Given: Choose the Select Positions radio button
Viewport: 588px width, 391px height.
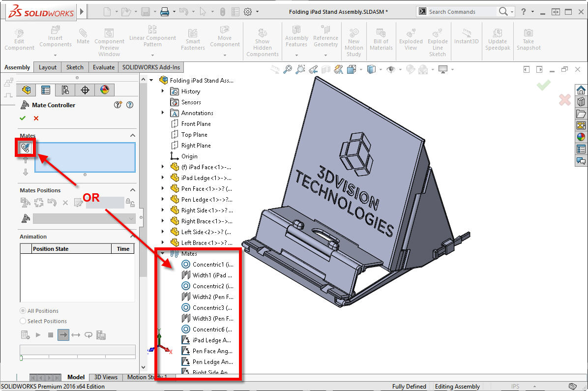Looking at the screenshot, I should [x=23, y=321].
